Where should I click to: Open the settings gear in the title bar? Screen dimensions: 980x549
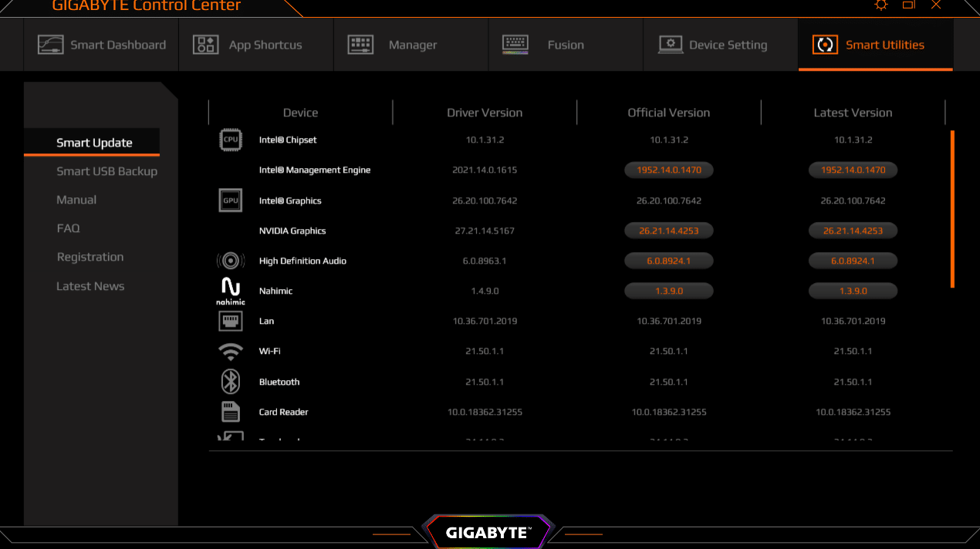(x=881, y=5)
